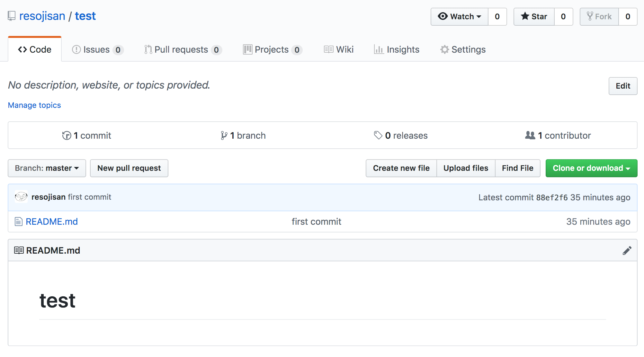Go to the Insights tab
Viewport: 644px width, 357px height.
[397, 49]
